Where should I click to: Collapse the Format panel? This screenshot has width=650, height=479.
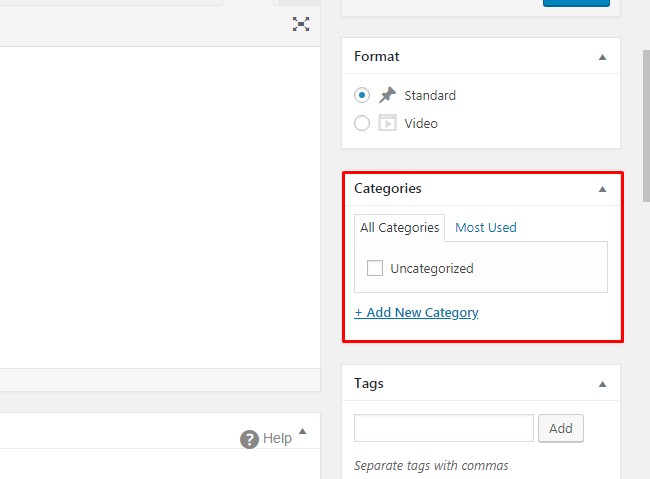602,57
